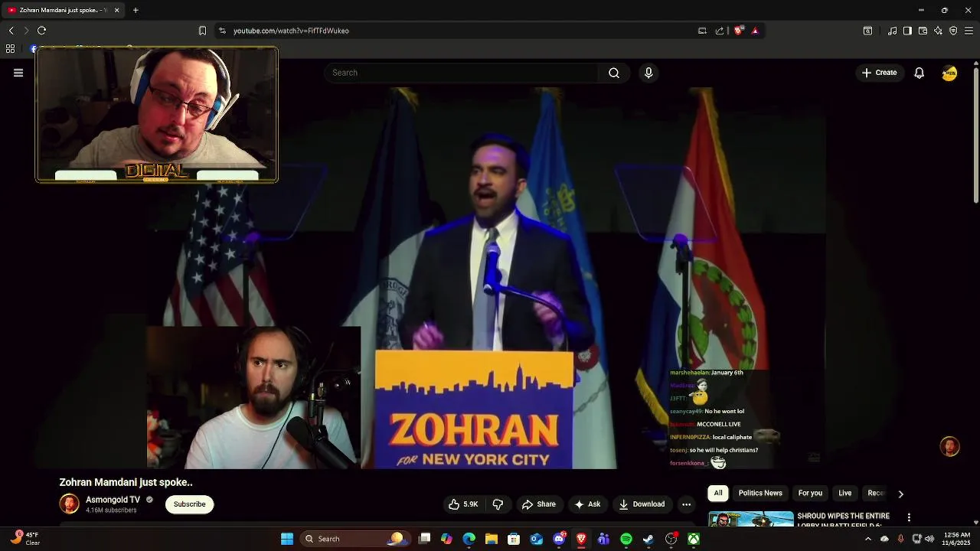The width and height of the screenshot is (980, 551).
Task: Subscribe to Asmongold TV channel
Action: [x=189, y=504]
